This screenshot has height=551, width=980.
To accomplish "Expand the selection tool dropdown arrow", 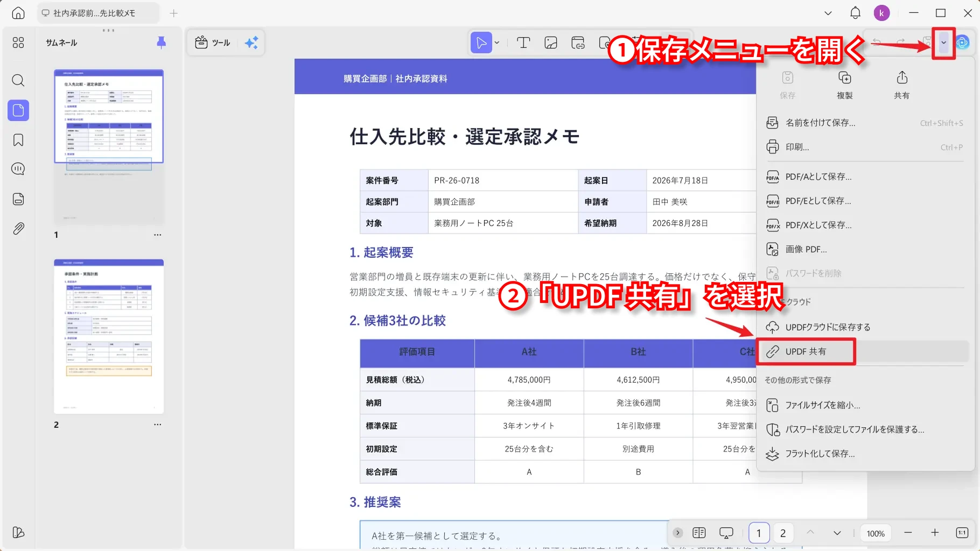I will point(497,43).
